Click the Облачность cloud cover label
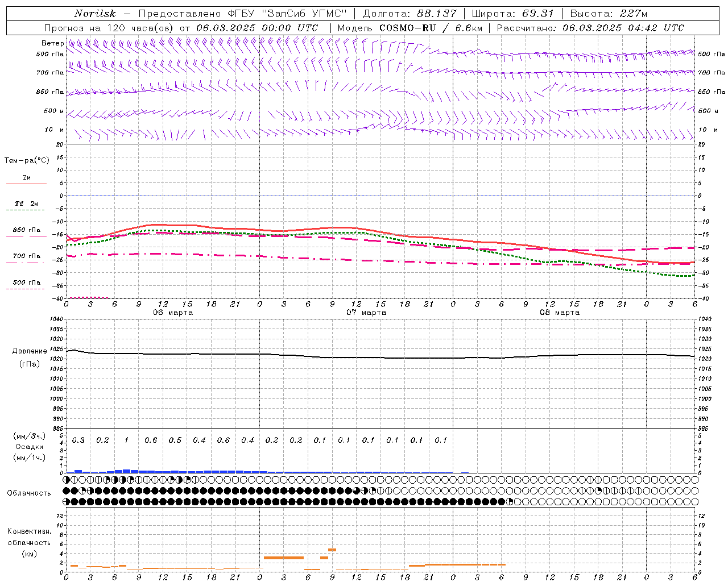 click(29, 493)
